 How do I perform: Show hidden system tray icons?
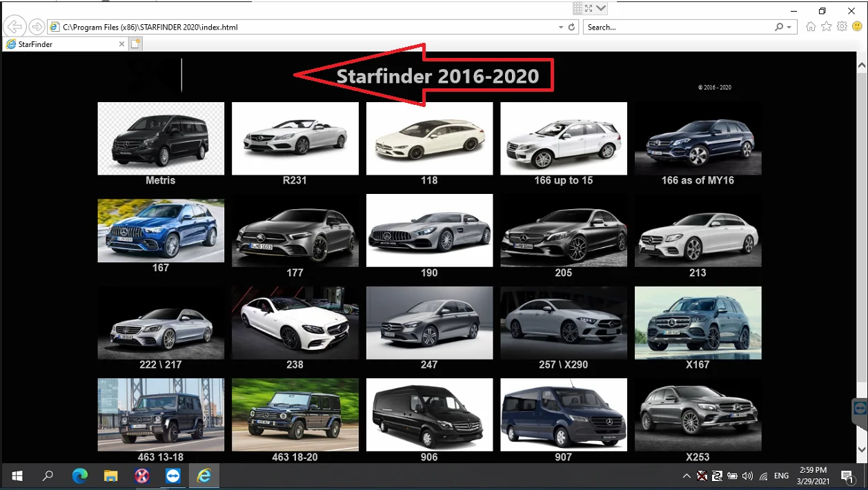click(686, 476)
